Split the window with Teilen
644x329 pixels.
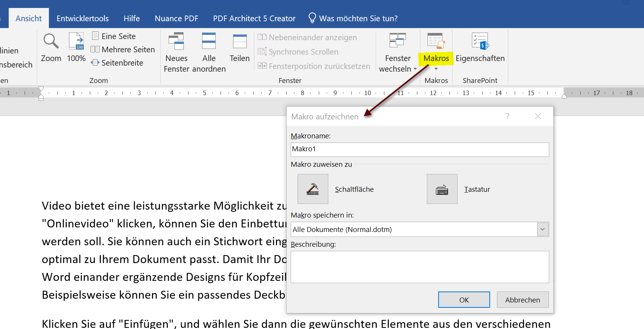point(240,47)
